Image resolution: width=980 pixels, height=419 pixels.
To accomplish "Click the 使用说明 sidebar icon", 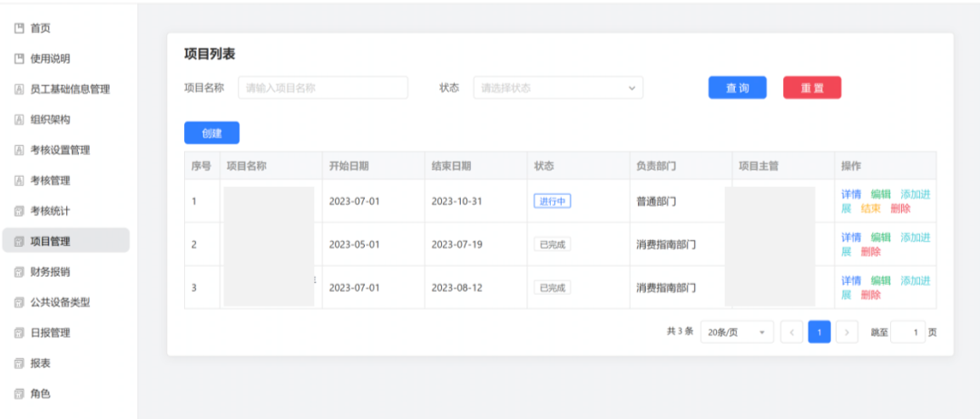I will tap(19, 59).
